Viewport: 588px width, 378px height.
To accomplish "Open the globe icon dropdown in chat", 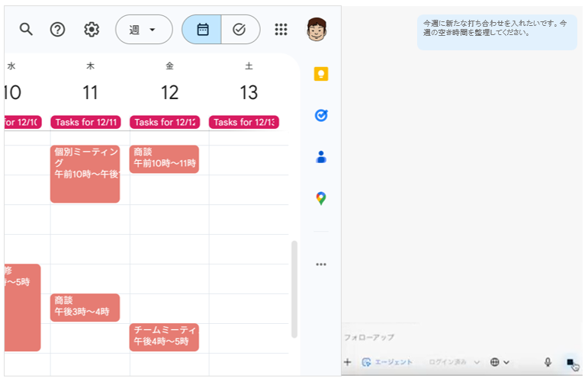I will [500, 362].
